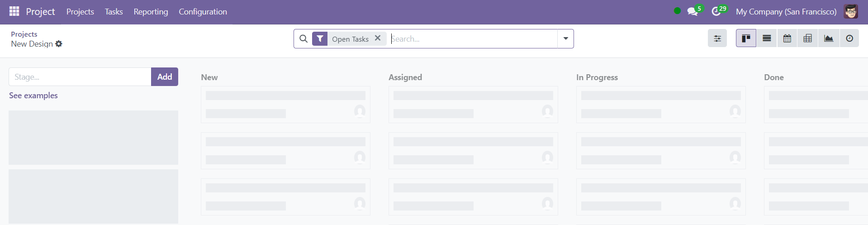Switch to List view
The height and width of the screenshot is (225, 868).
coord(767,38)
